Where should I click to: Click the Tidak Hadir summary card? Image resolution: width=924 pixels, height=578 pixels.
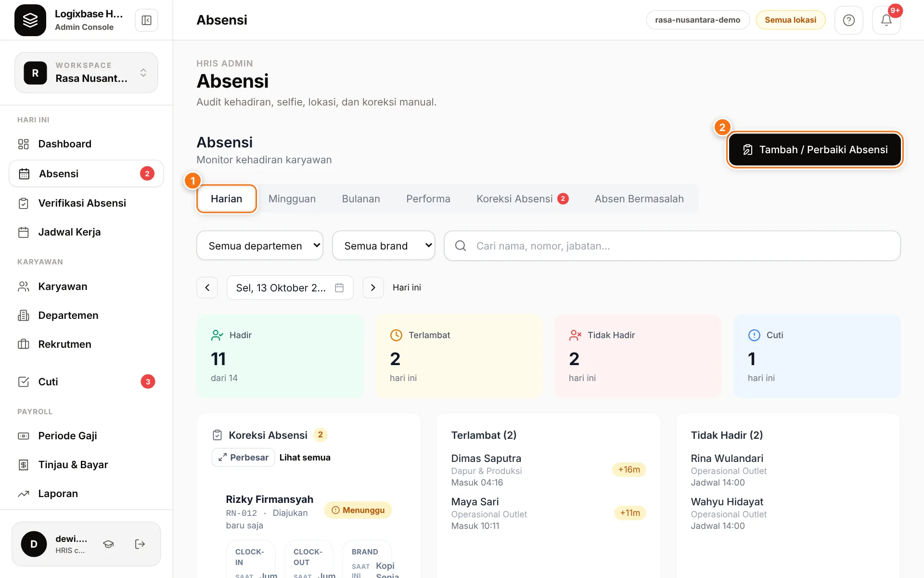638,356
